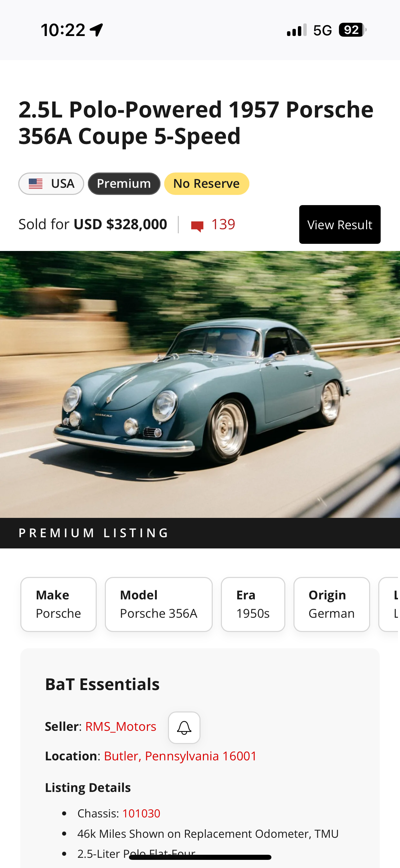Tap the home indicator bar
Image resolution: width=400 pixels, height=868 pixels.
pos(200,857)
